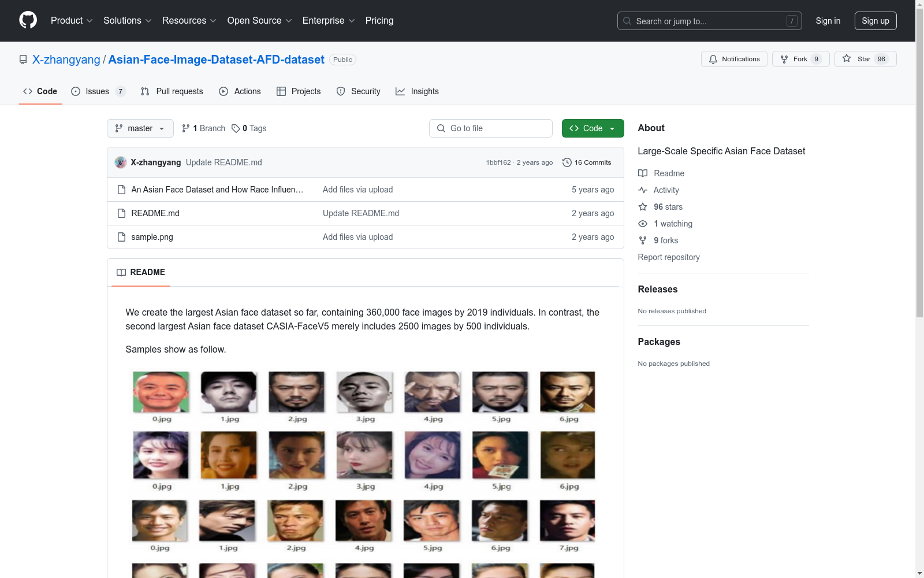Click the Sign up button
The width and height of the screenshot is (924, 578).
tap(875, 21)
